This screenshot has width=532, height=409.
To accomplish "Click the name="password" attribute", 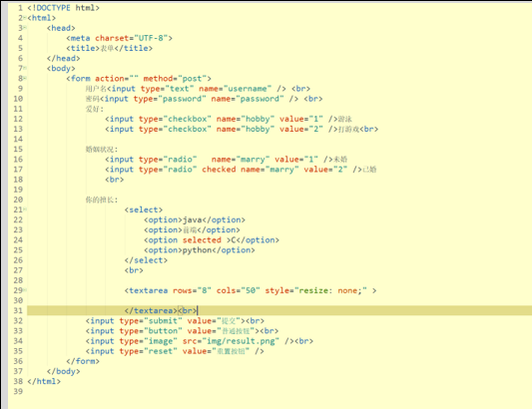I will tap(248, 99).
